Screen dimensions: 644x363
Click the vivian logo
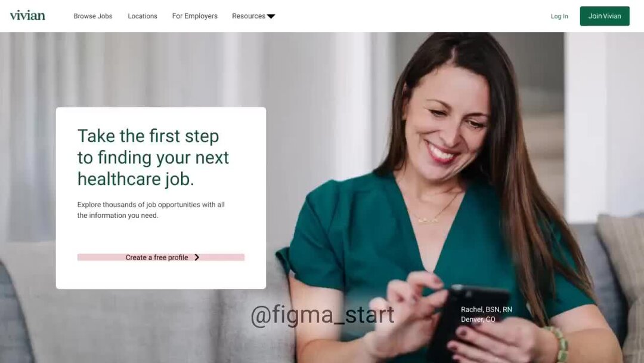tap(27, 16)
